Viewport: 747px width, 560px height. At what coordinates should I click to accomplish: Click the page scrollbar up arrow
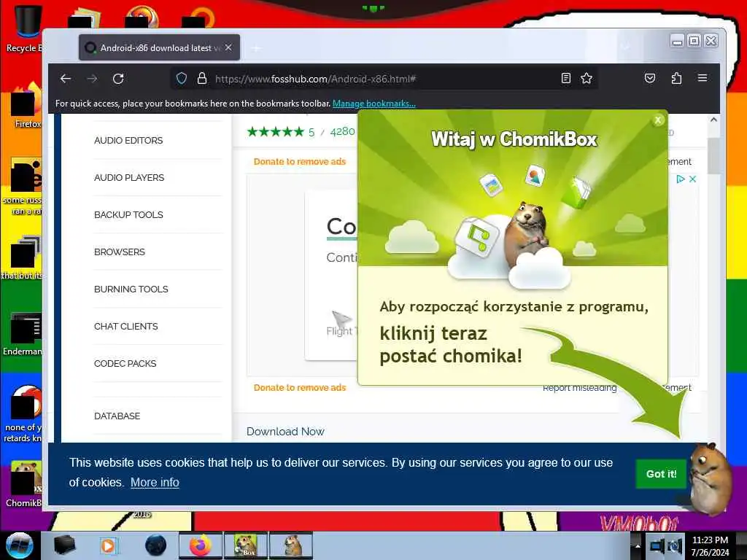[713, 120]
